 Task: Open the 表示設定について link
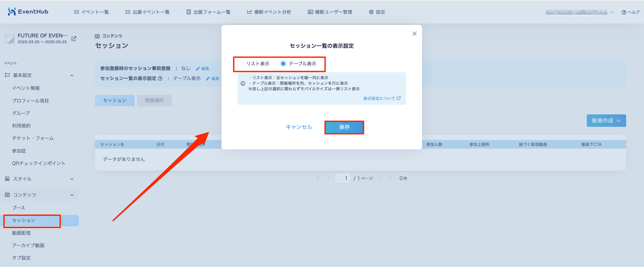(x=382, y=98)
